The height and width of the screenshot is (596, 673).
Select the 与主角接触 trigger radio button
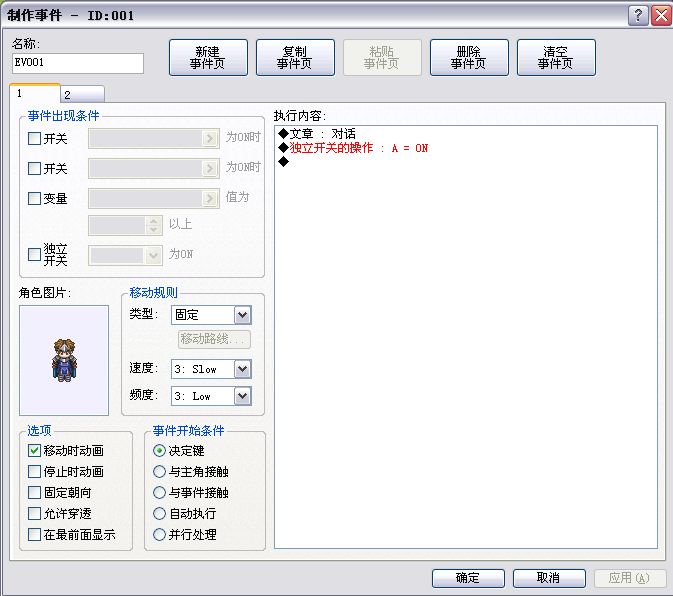tap(159, 472)
